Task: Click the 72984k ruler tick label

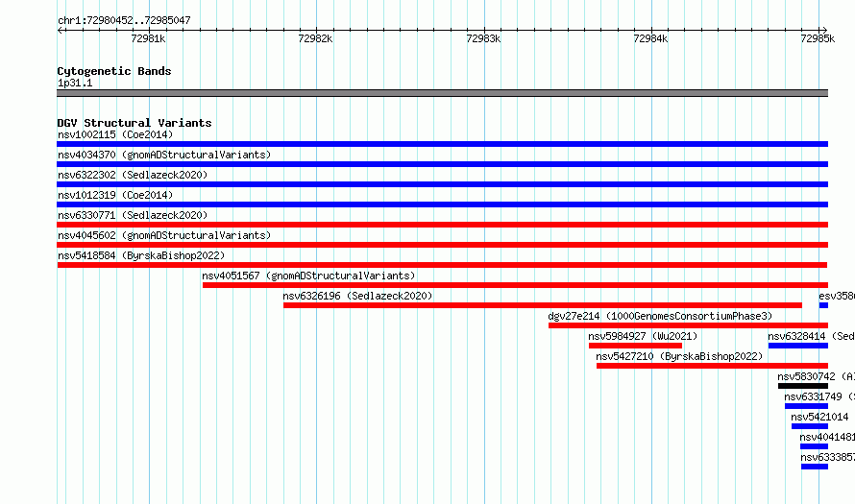Action: pos(650,38)
